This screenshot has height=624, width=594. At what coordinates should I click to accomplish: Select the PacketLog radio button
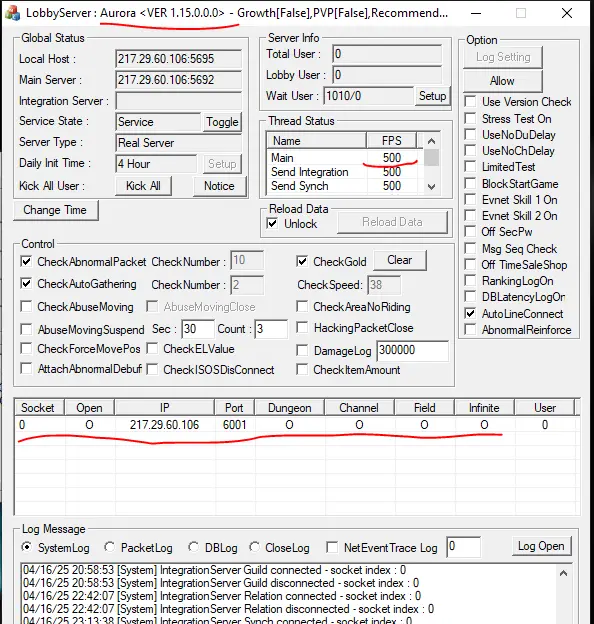(109, 547)
